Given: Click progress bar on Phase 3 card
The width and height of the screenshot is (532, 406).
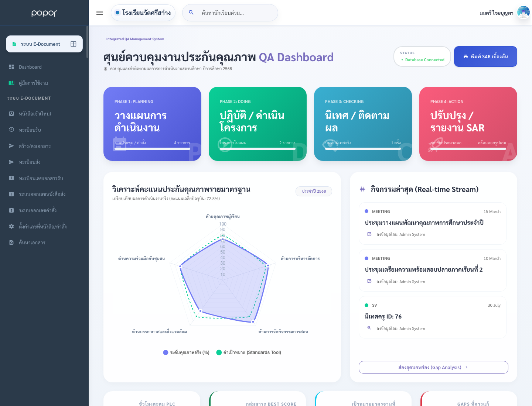Looking at the screenshot, I should pyautogui.click(x=363, y=149).
